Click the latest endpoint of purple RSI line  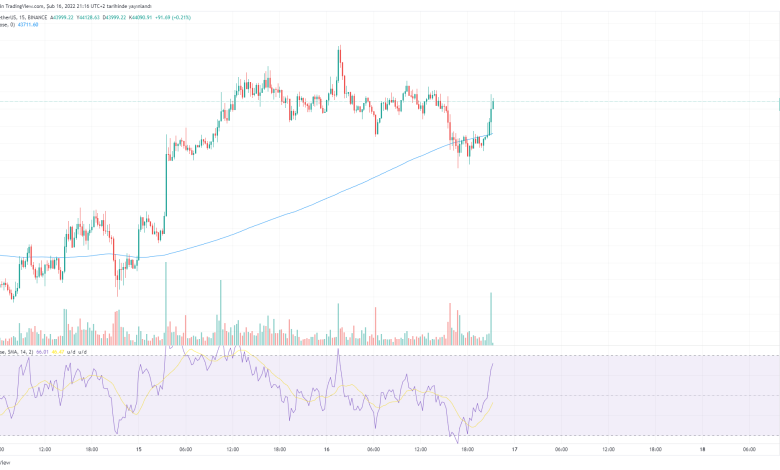coord(493,365)
